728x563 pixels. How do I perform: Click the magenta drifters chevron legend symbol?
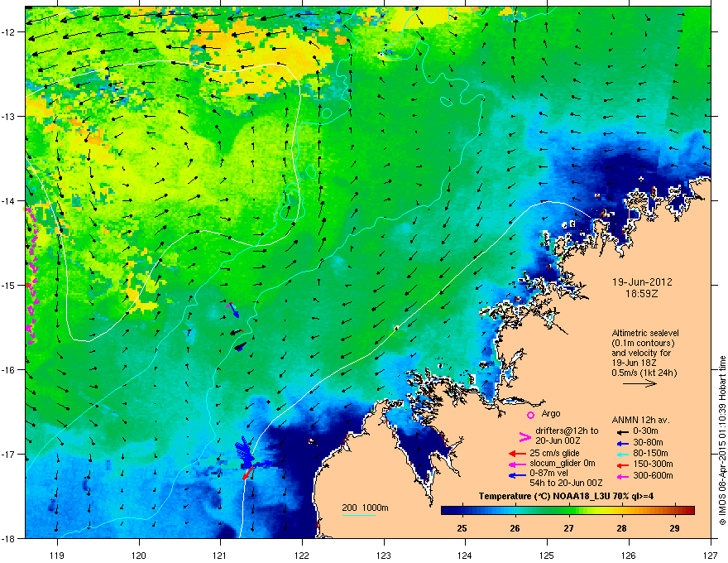pyautogui.click(x=524, y=437)
